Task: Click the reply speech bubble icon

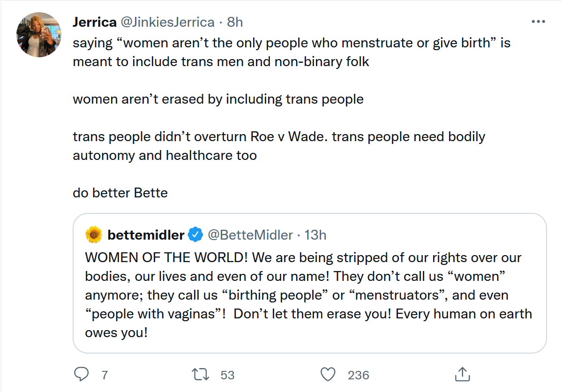Action: tap(82, 375)
